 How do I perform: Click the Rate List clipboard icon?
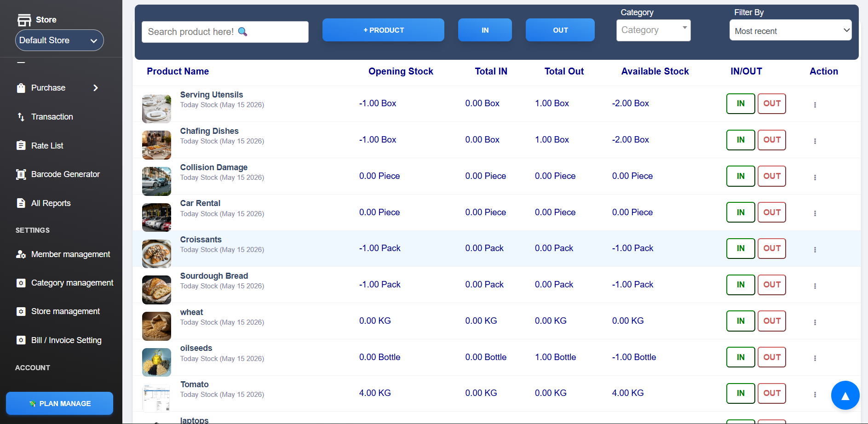pos(21,145)
